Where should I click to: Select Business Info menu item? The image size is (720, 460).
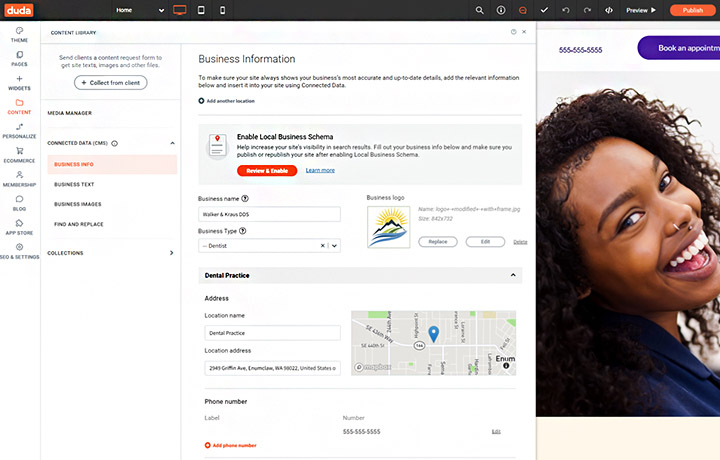pyautogui.click(x=112, y=164)
